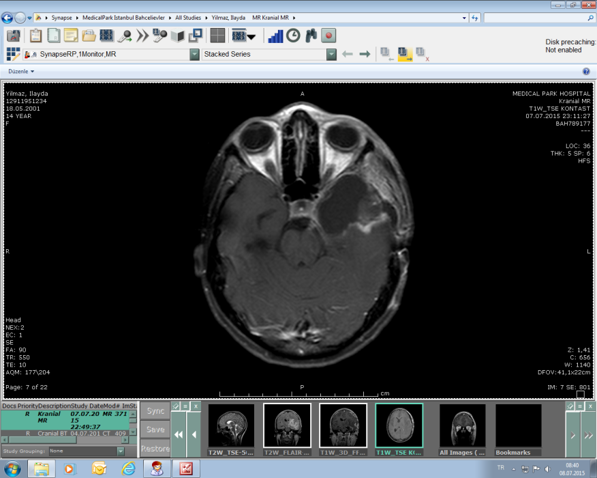Click the rewind double-arrow thumbnail button
The image size is (597, 478).
pos(178,434)
